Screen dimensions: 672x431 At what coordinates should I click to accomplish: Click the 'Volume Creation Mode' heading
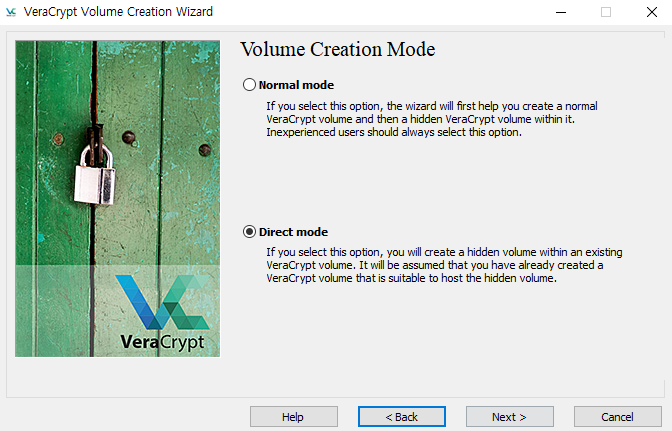click(337, 50)
